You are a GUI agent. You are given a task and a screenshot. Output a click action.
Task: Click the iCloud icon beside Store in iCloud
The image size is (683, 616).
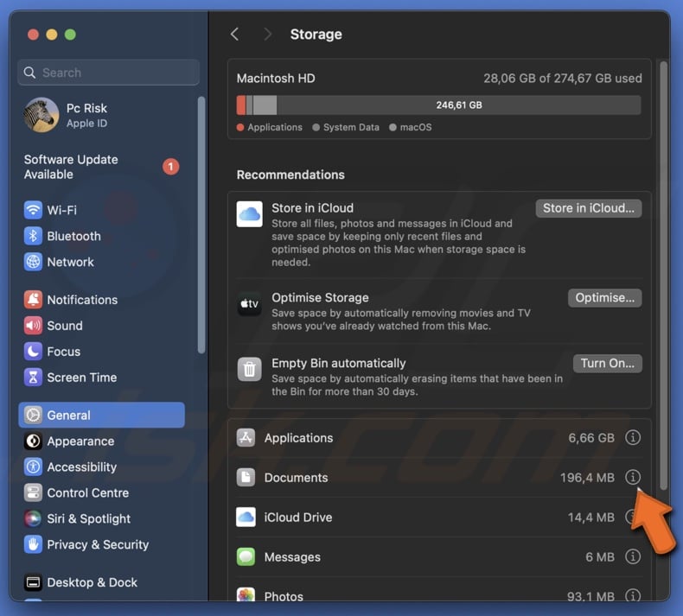[x=249, y=213]
